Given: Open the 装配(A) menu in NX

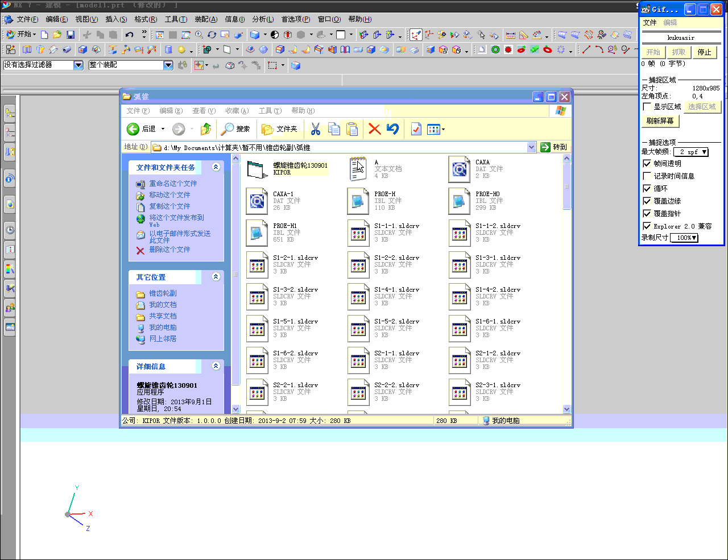Looking at the screenshot, I should [206, 19].
